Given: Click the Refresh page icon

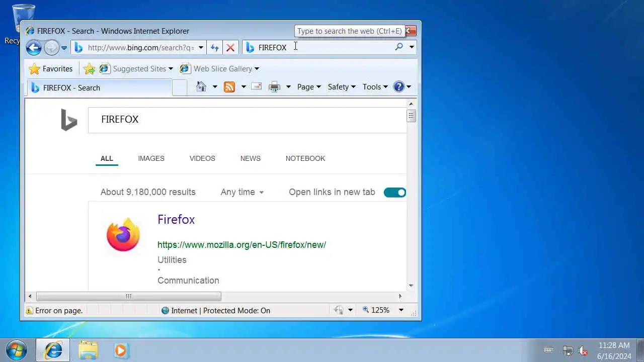Looking at the screenshot, I should coord(215,47).
